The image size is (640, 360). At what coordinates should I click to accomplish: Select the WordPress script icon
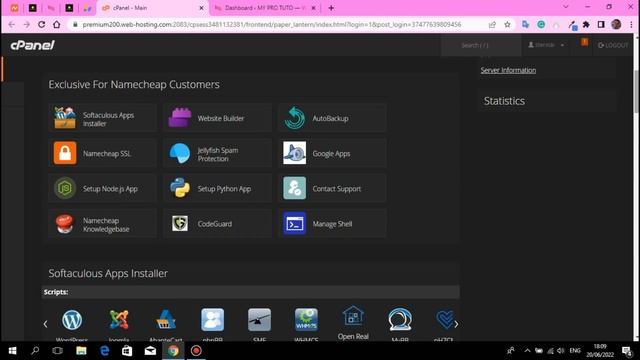72,320
